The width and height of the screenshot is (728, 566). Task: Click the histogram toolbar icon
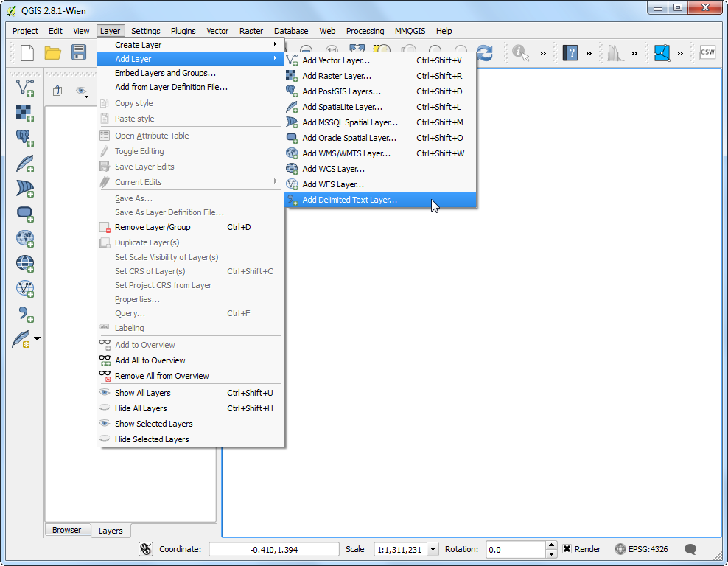(x=615, y=53)
